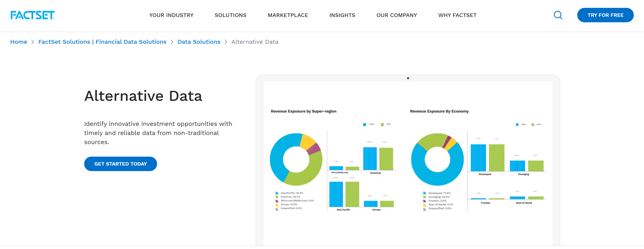Screen dimensions: 644x249
Task: Click the Developed legend marker icon
Action: point(424,193)
